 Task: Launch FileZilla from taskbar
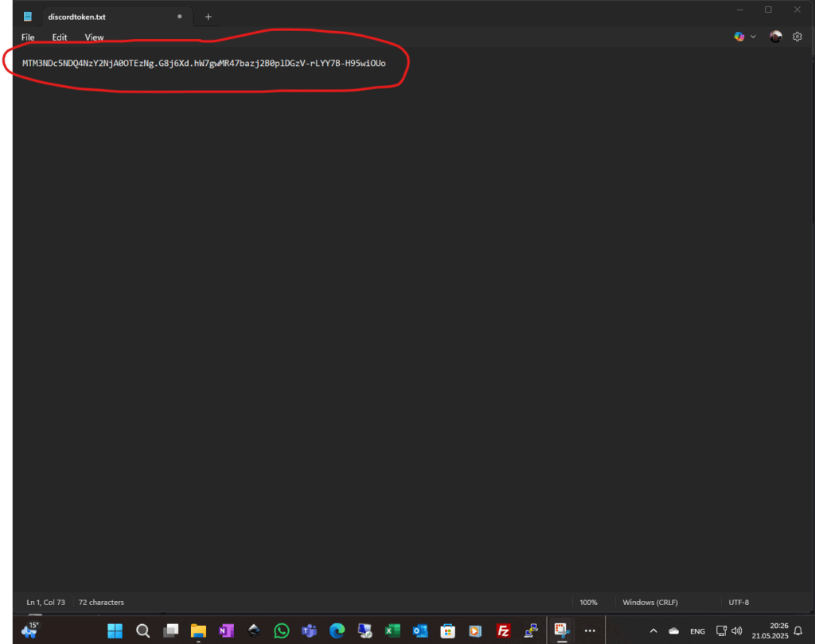point(503,631)
